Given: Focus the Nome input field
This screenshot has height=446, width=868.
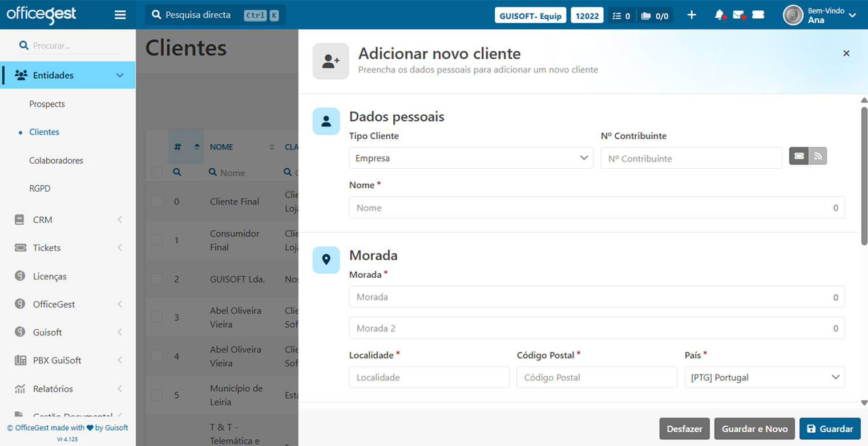Looking at the screenshot, I should pyautogui.click(x=597, y=208).
